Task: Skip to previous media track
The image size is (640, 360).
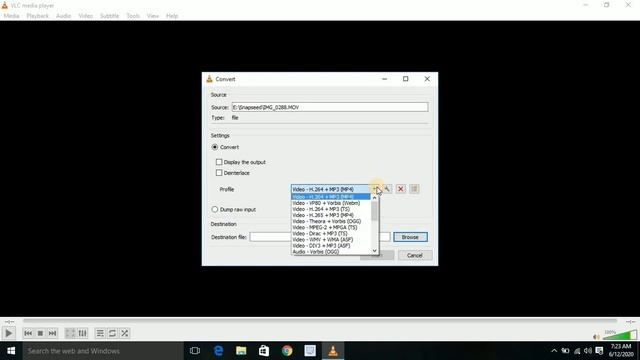Action: click(28, 333)
